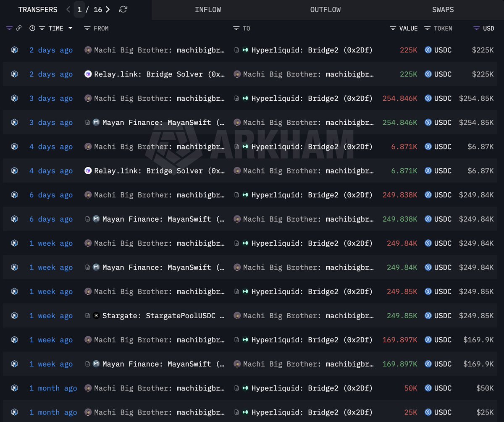Viewport: 504px width, 422px height.
Task: Click Hyperliquid logo in the $25K row
Action: click(x=245, y=412)
